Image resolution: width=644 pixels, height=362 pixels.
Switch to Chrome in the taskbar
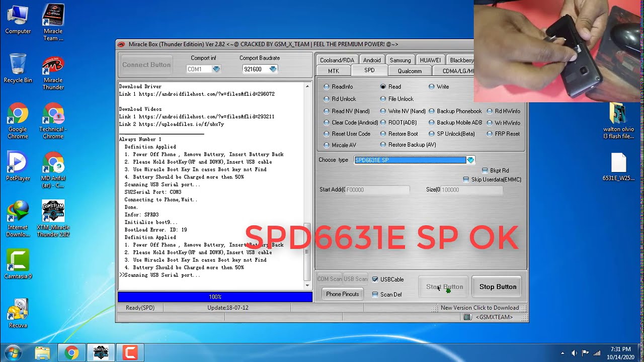tap(71, 352)
